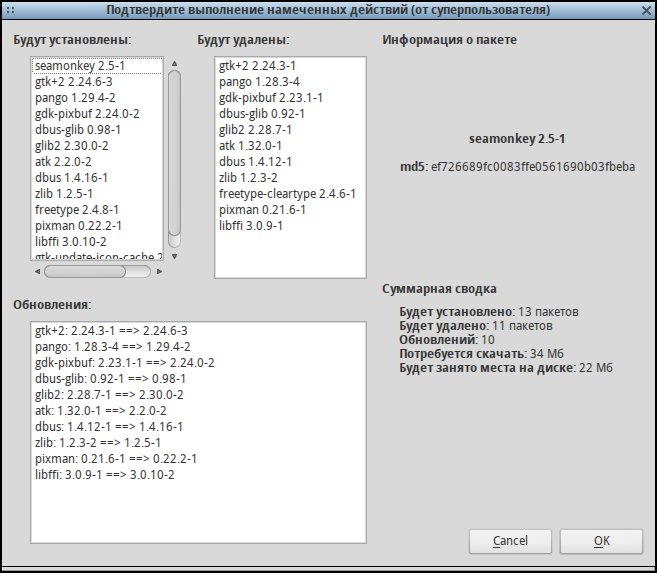Click the install list scroll-up arrow
This screenshot has height=573, width=657.
click(x=174, y=64)
